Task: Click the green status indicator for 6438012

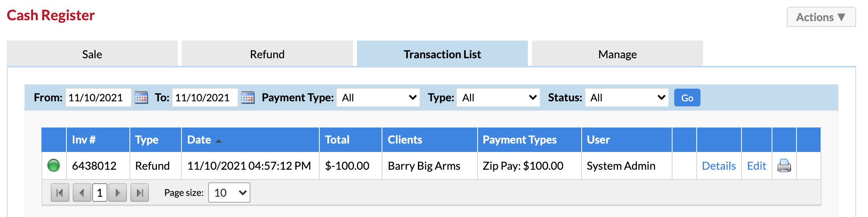Action: (x=54, y=165)
